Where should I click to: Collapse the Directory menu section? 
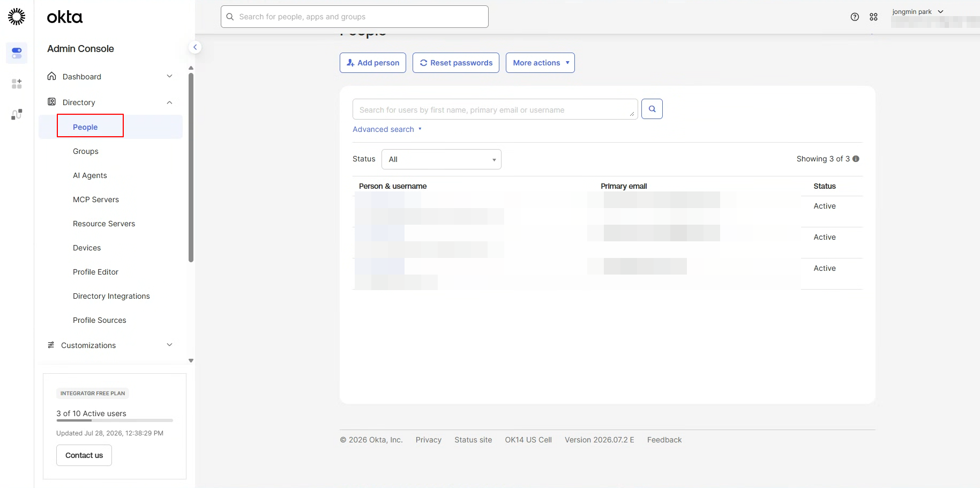tap(110, 102)
